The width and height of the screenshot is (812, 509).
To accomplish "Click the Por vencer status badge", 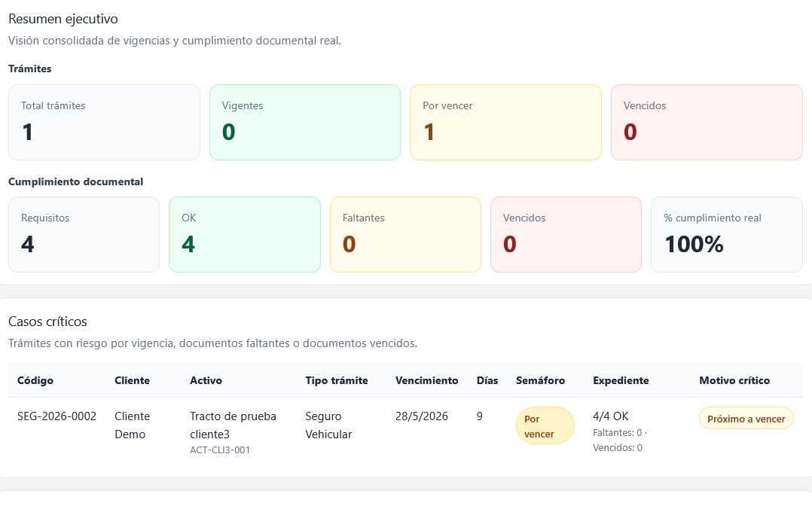I will click(545, 425).
